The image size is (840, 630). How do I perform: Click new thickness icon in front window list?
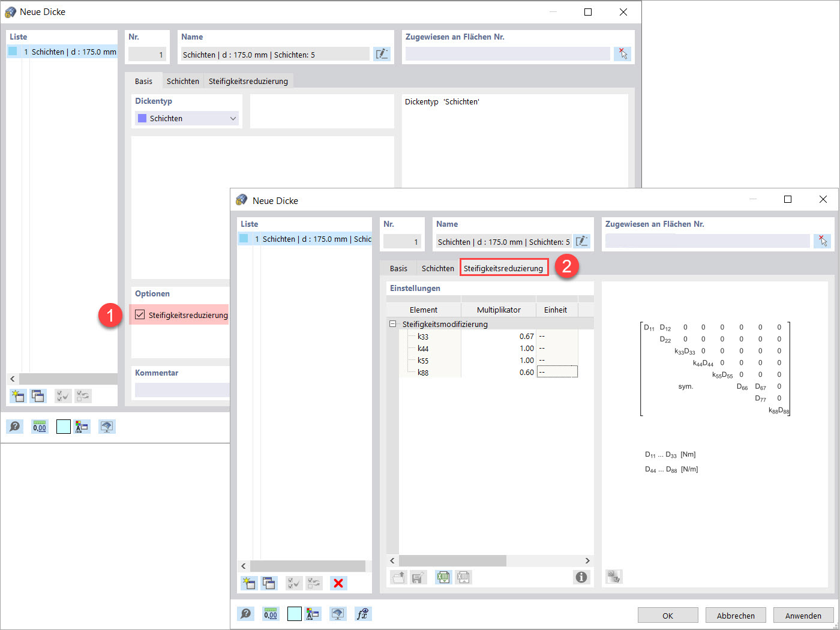[248, 583]
